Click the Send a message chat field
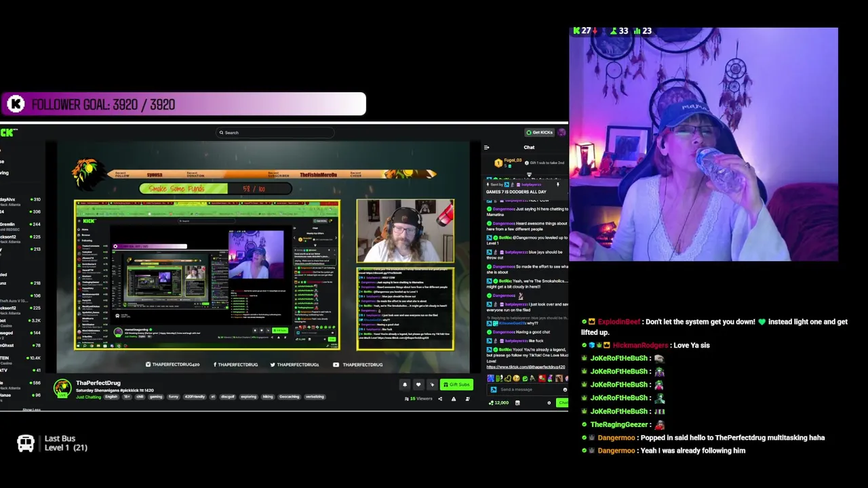 coord(528,390)
